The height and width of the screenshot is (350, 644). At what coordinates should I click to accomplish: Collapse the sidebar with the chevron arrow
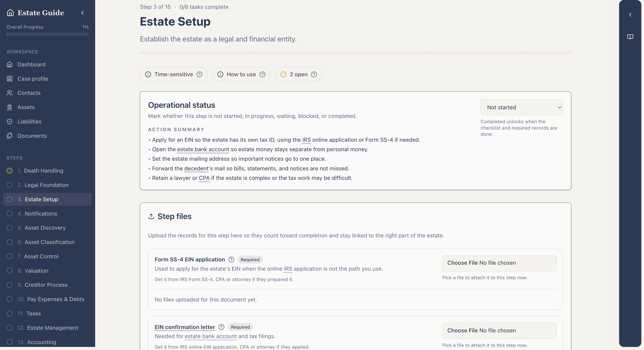83,13
